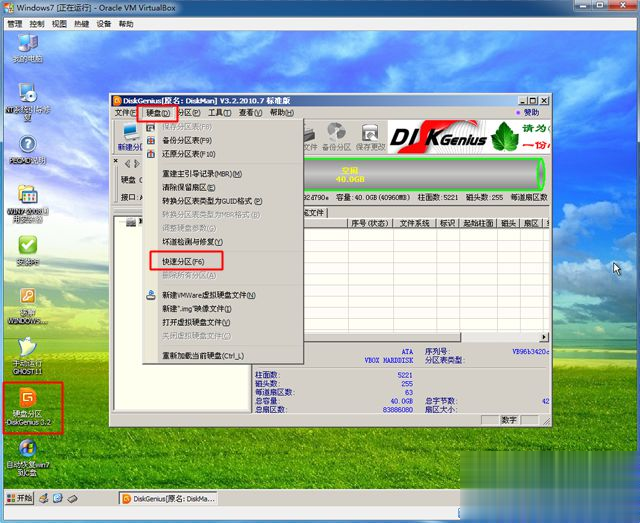This screenshot has width=640, height=523.
Task: Select 还原分区表(F10) menu entry
Action: pos(187,154)
